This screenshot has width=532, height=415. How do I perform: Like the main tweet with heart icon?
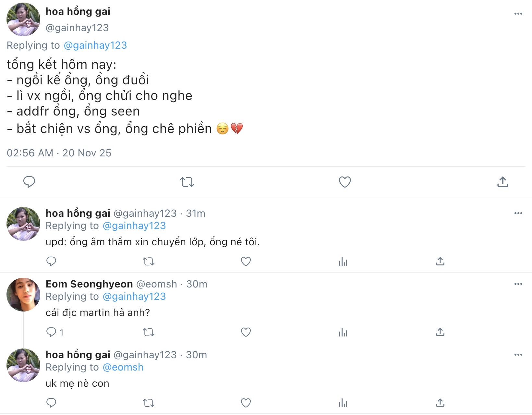[x=345, y=182]
